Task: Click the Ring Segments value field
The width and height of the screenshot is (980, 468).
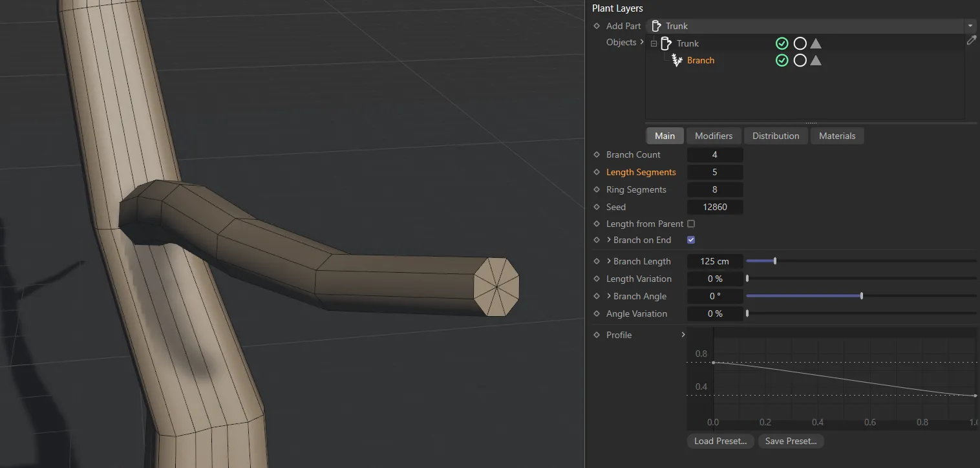Action: pyautogui.click(x=714, y=189)
